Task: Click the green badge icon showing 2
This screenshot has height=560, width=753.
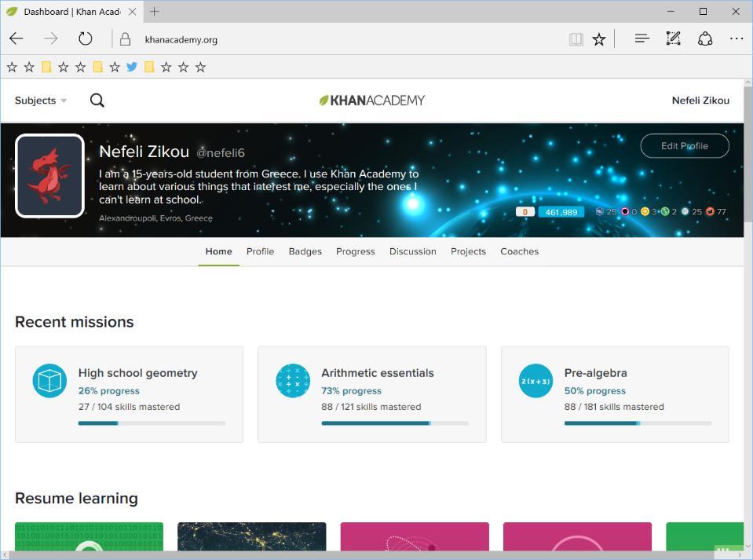Action: [665, 211]
